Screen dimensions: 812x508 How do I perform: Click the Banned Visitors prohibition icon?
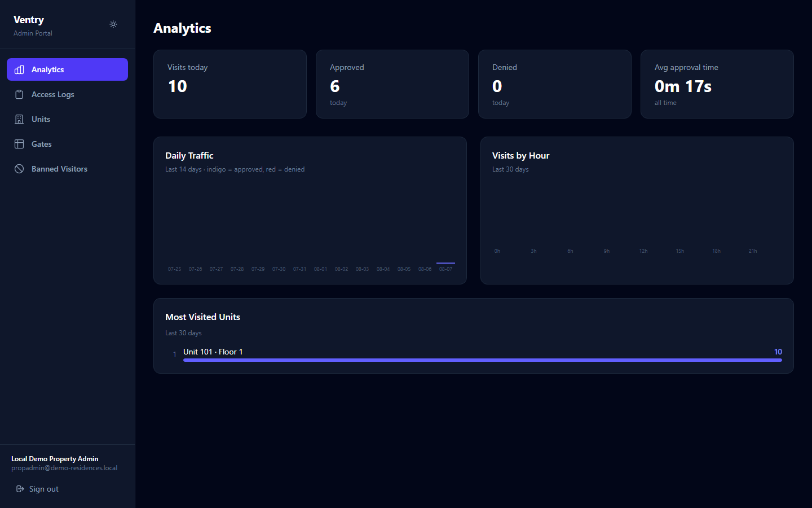19,169
